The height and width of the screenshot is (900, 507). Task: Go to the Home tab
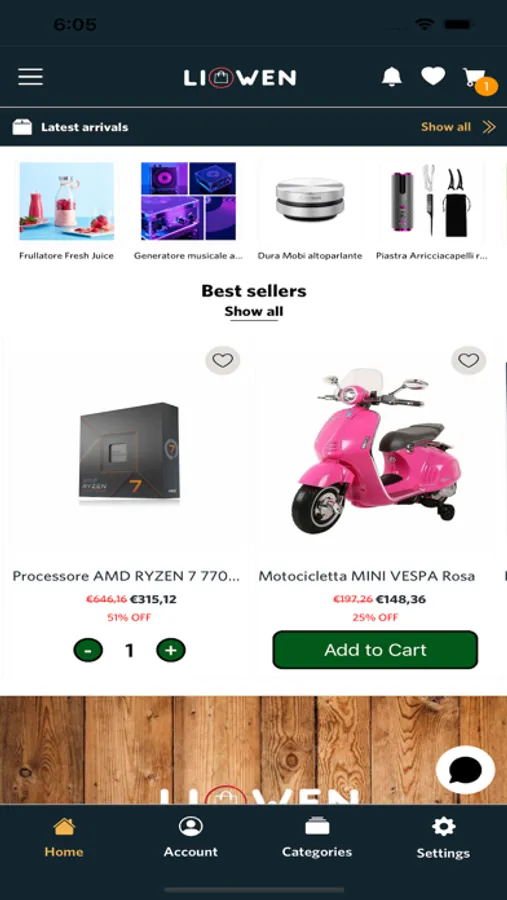coord(64,838)
